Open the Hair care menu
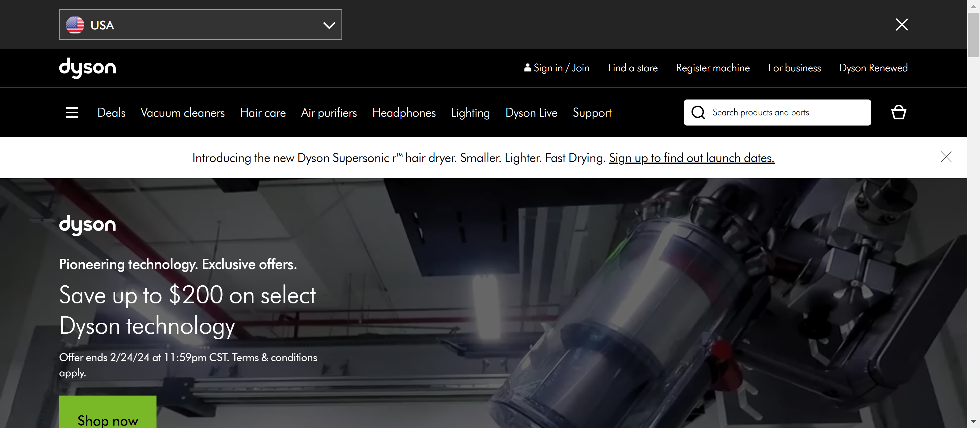 click(263, 112)
